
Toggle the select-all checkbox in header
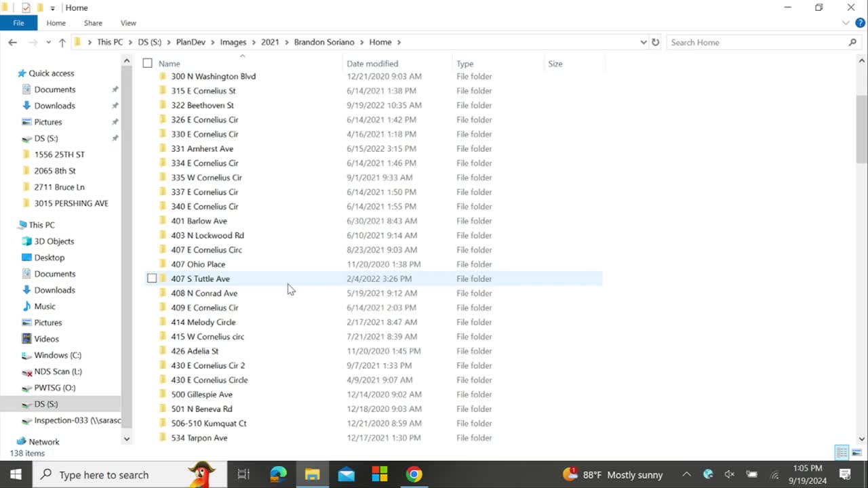(x=148, y=63)
